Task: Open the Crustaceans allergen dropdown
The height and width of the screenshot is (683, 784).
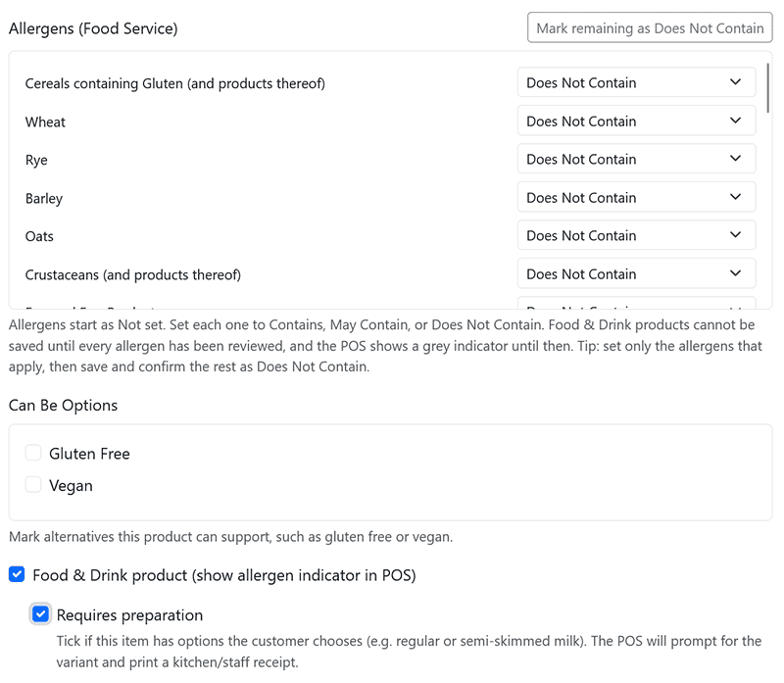Action: pyautogui.click(x=636, y=273)
